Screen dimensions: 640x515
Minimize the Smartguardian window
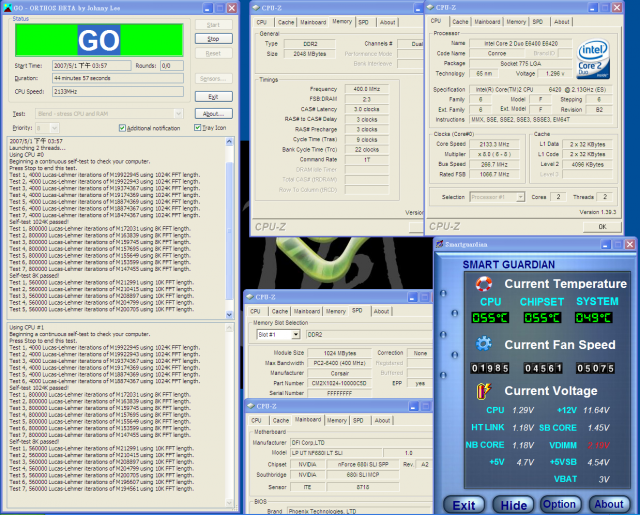coord(606,244)
